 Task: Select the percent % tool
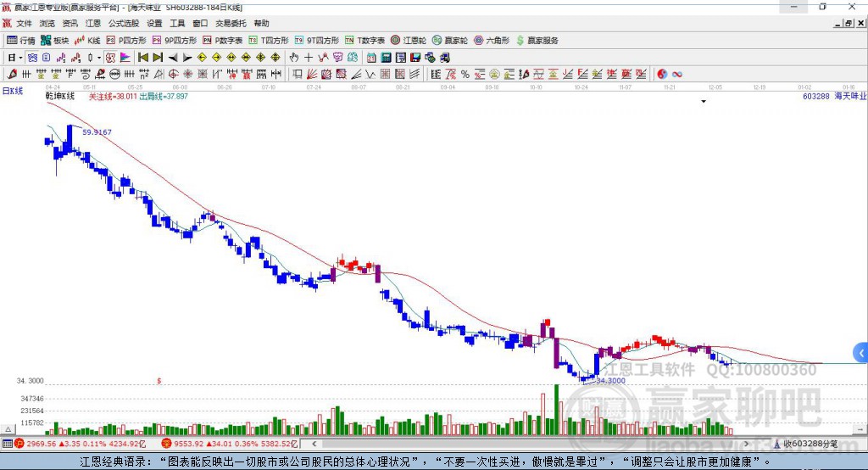[465, 75]
